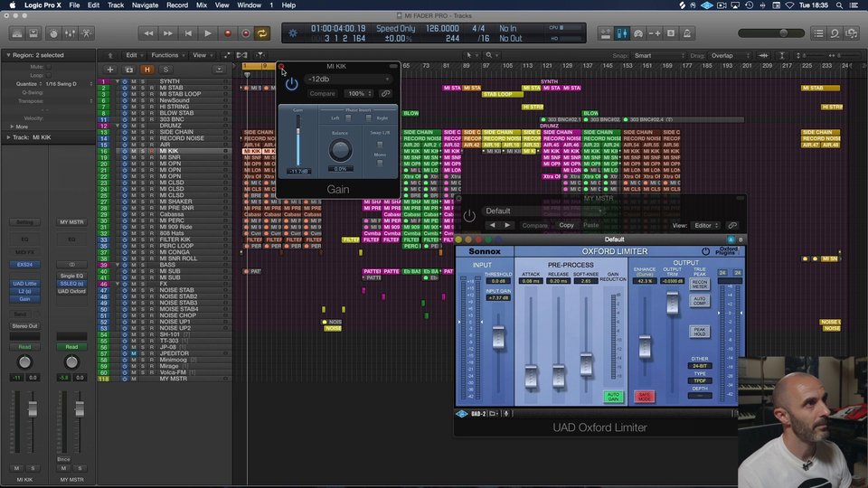Open the Apple menu
The image size is (868, 488).
12,5
